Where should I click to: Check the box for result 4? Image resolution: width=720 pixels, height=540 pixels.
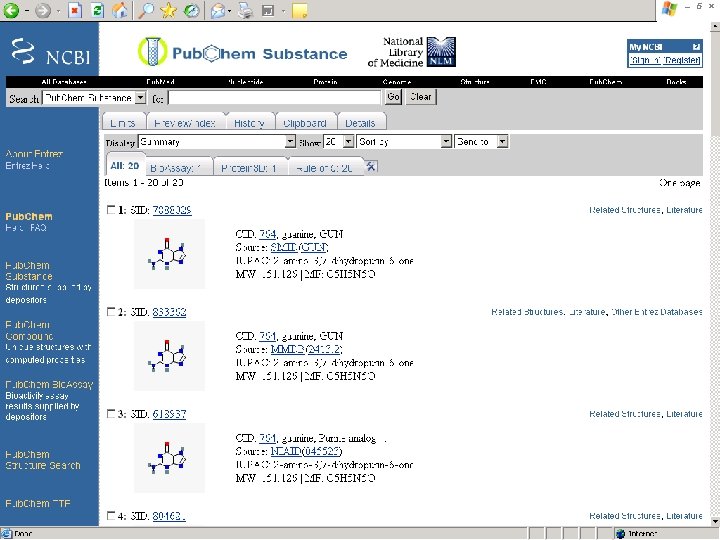(x=111, y=516)
